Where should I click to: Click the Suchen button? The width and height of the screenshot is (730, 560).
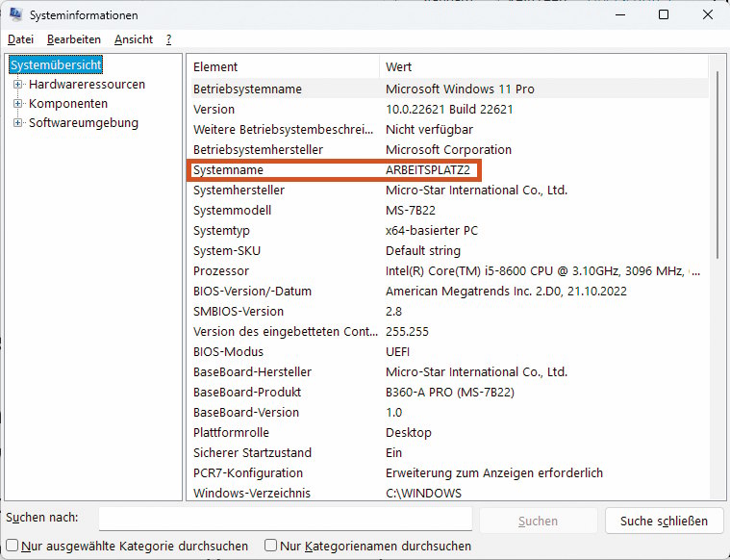point(538,521)
